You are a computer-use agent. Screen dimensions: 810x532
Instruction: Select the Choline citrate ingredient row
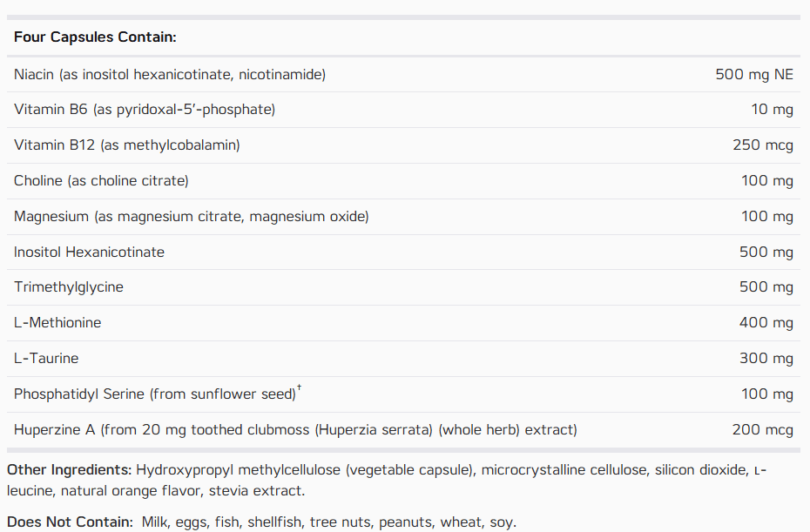[x=403, y=181]
